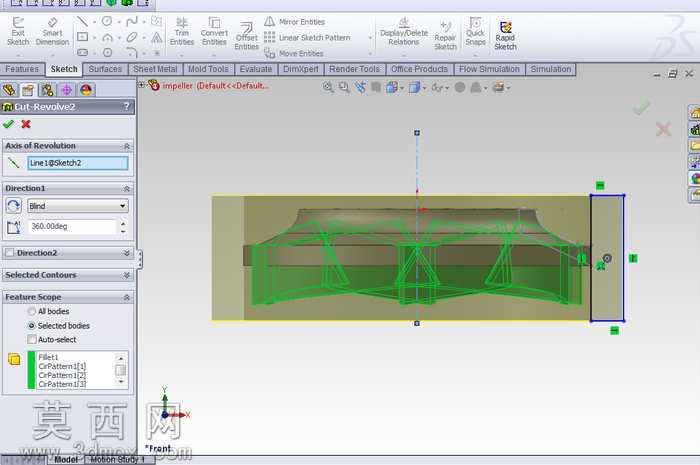Cancel Cut-Revolve2 with red X
700x465 pixels.
tap(26, 124)
